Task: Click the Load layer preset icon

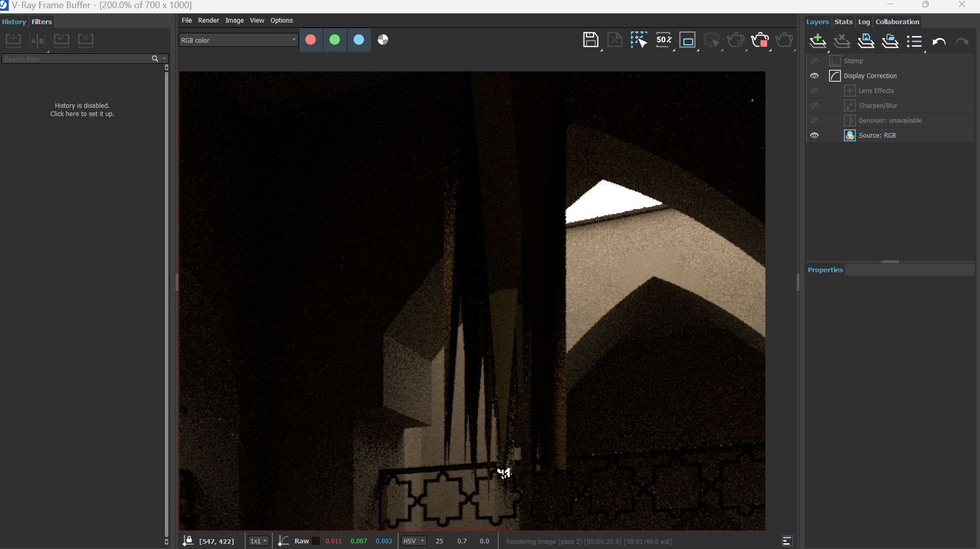Action: coord(890,41)
